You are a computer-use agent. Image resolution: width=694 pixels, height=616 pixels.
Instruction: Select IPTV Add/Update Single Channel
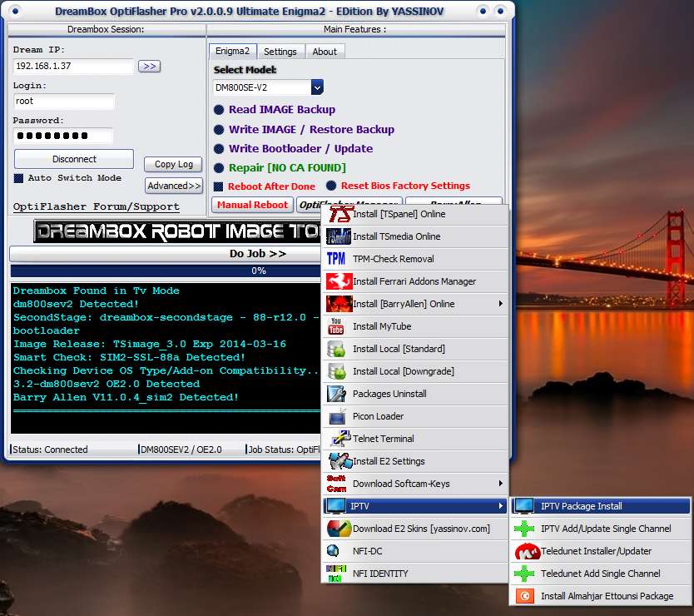pos(601,529)
